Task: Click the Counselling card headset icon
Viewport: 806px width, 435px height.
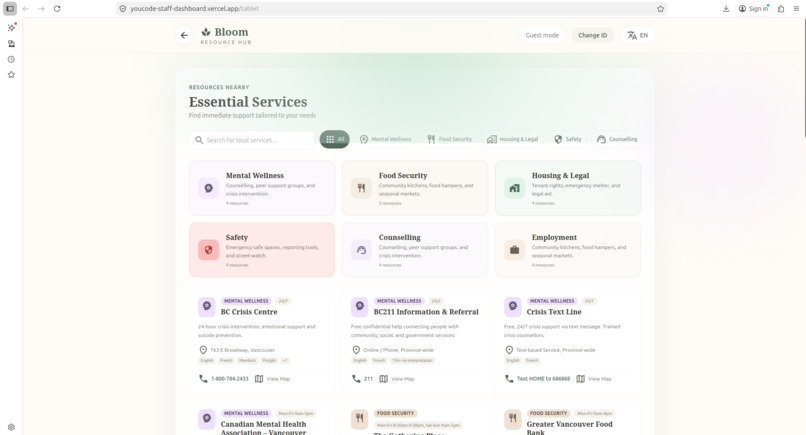Action: pyautogui.click(x=361, y=250)
